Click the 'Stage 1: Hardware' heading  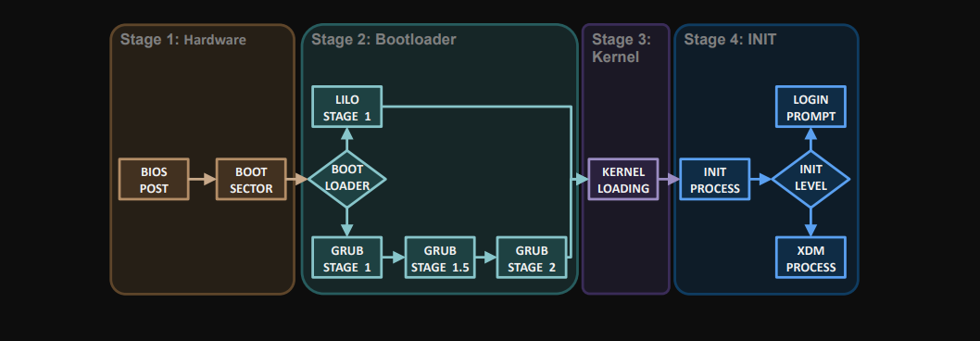coord(183,40)
